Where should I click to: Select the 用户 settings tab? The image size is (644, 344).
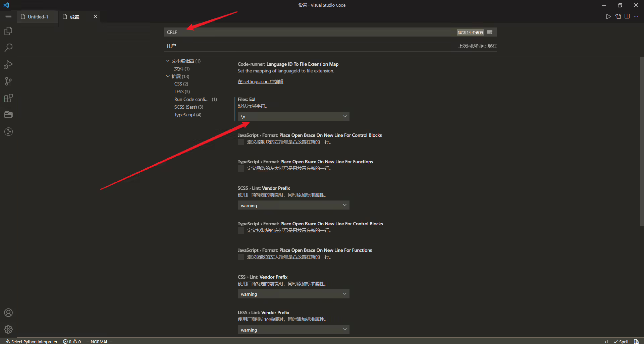click(x=171, y=46)
